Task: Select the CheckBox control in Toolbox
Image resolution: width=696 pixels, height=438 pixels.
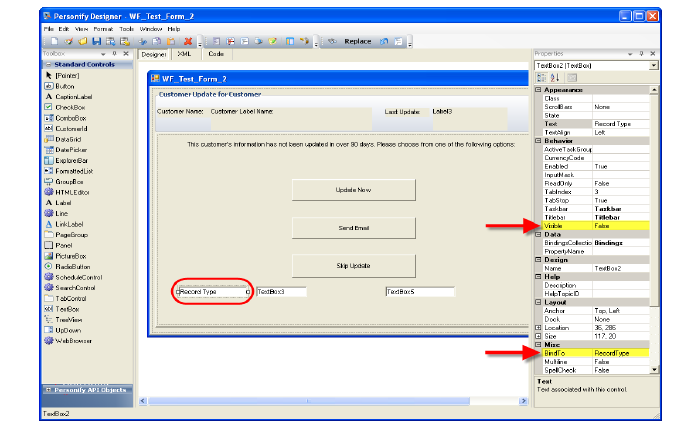Action: (71, 106)
